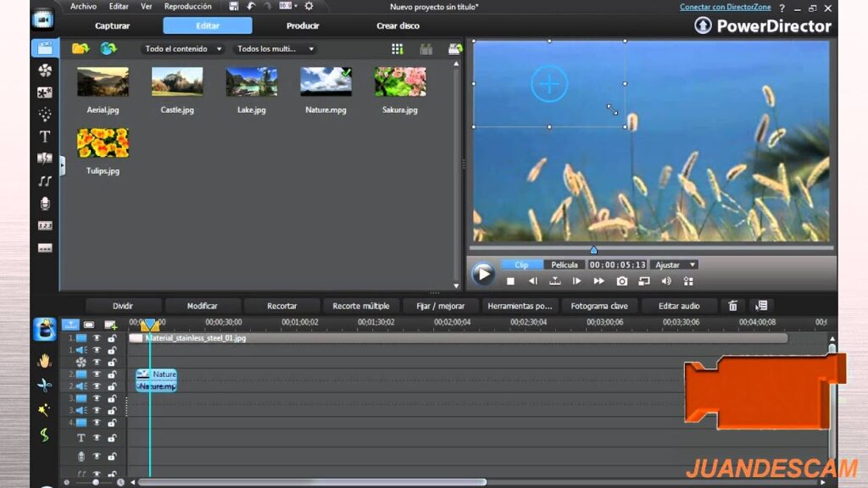The height and width of the screenshot is (488, 868).
Task: Follow the 'Conectar con DirectorZone' link
Action: 726,7
